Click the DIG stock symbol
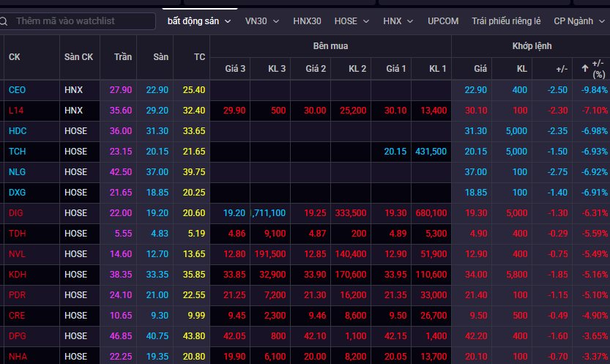610x364 pixels. (16, 212)
